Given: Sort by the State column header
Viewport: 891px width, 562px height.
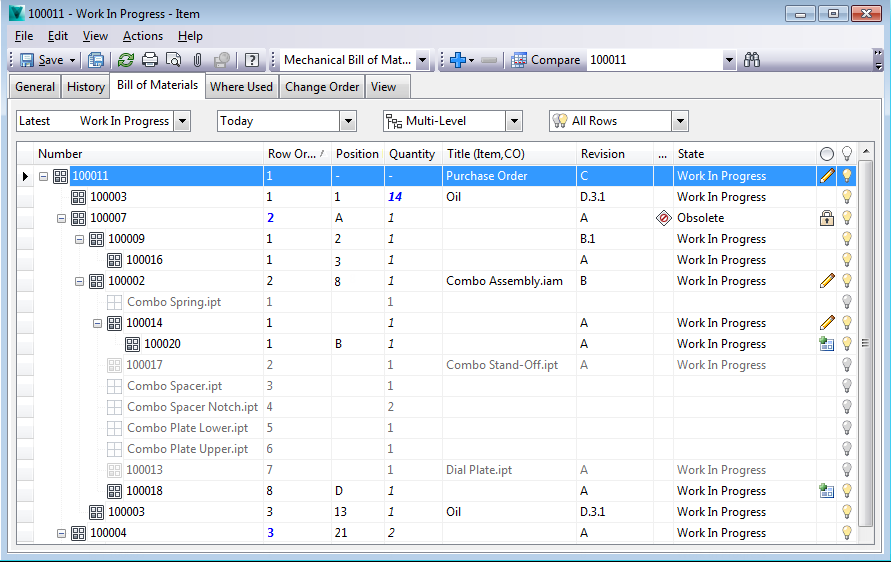Looking at the screenshot, I should coord(744,154).
